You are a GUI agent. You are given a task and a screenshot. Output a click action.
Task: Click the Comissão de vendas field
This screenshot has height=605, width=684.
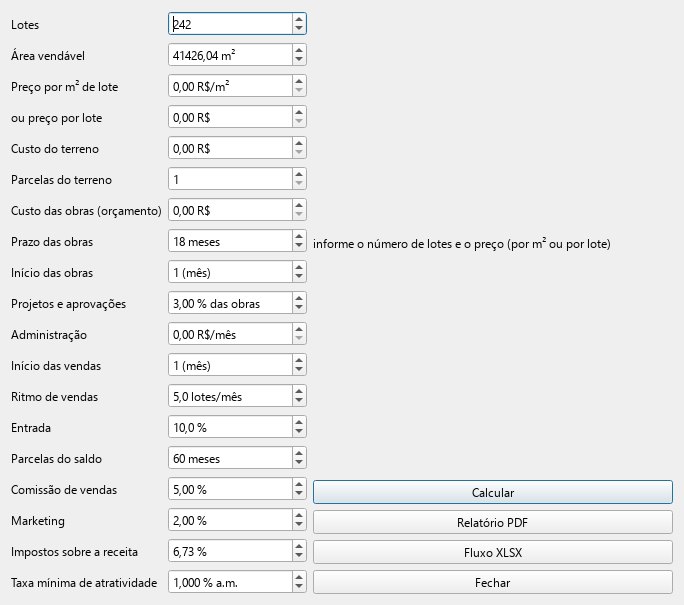point(230,489)
